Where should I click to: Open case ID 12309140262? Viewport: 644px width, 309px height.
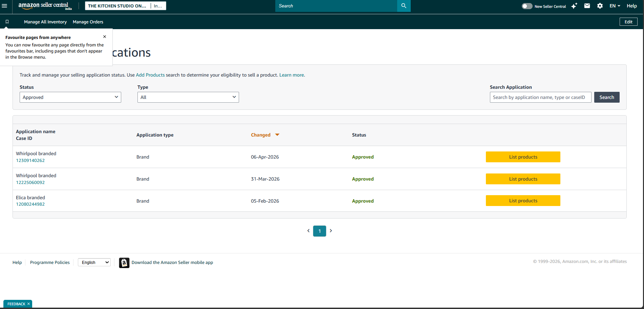30,160
